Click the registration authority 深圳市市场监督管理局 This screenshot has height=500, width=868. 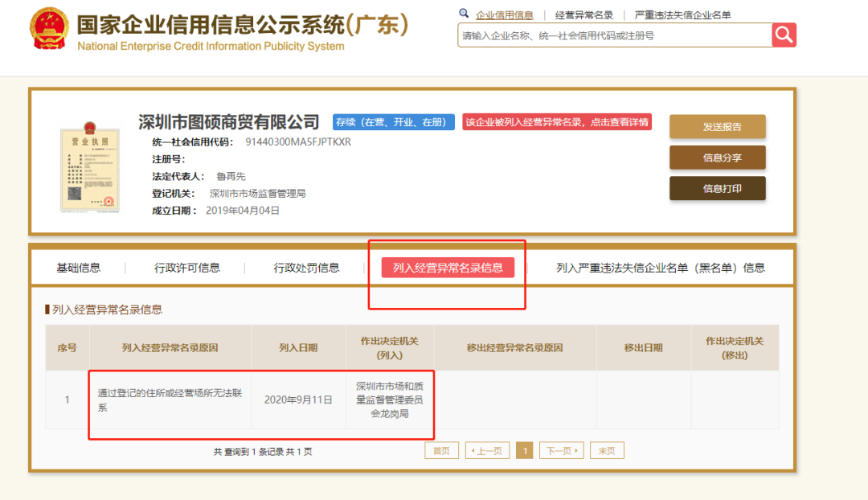click(257, 193)
